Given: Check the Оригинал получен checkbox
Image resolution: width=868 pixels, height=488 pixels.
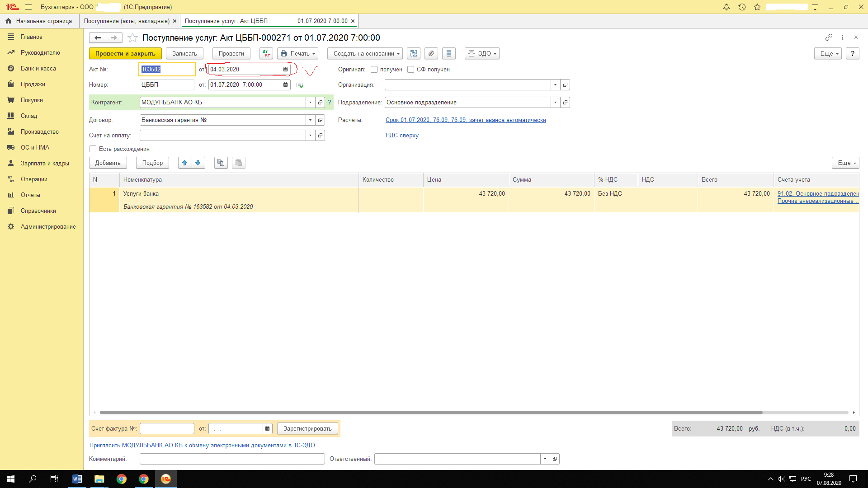Looking at the screenshot, I should [374, 69].
